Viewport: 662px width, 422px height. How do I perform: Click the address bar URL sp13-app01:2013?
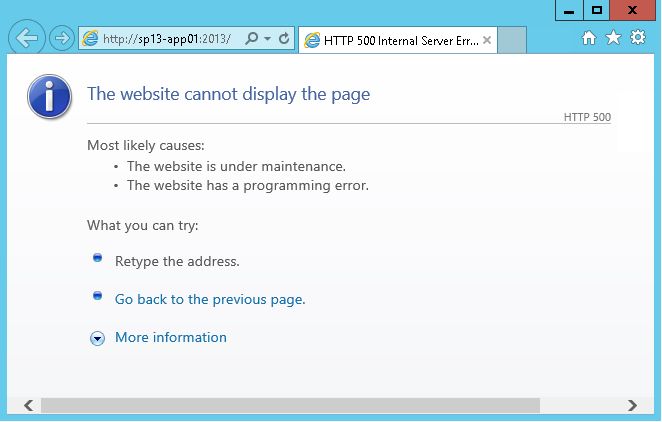pyautogui.click(x=167, y=39)
